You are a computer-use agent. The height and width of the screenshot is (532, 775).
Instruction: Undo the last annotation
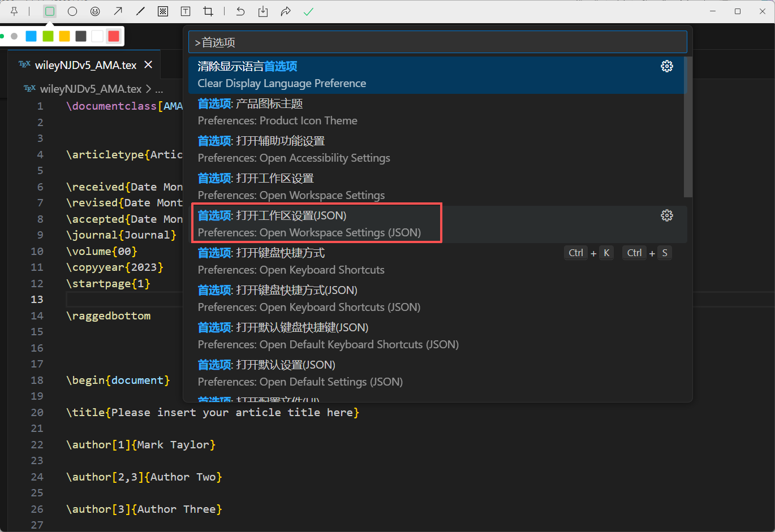tap(240, 11)
